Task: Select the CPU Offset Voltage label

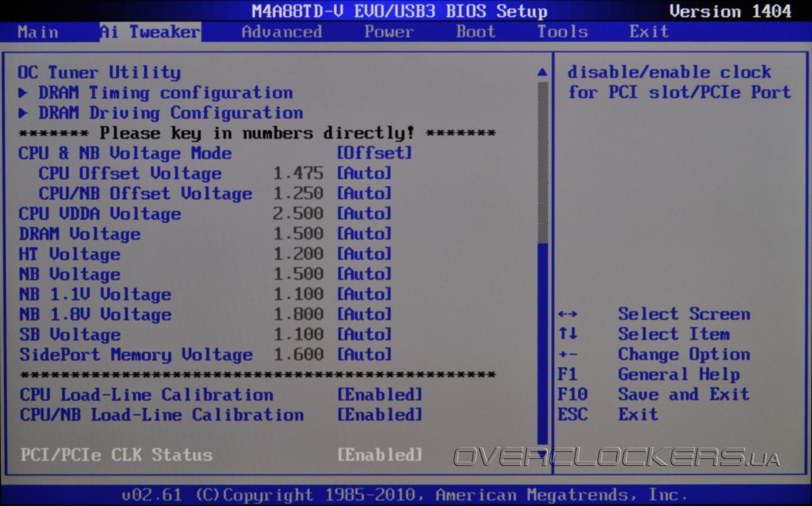Action: click(x=130, y=173)
